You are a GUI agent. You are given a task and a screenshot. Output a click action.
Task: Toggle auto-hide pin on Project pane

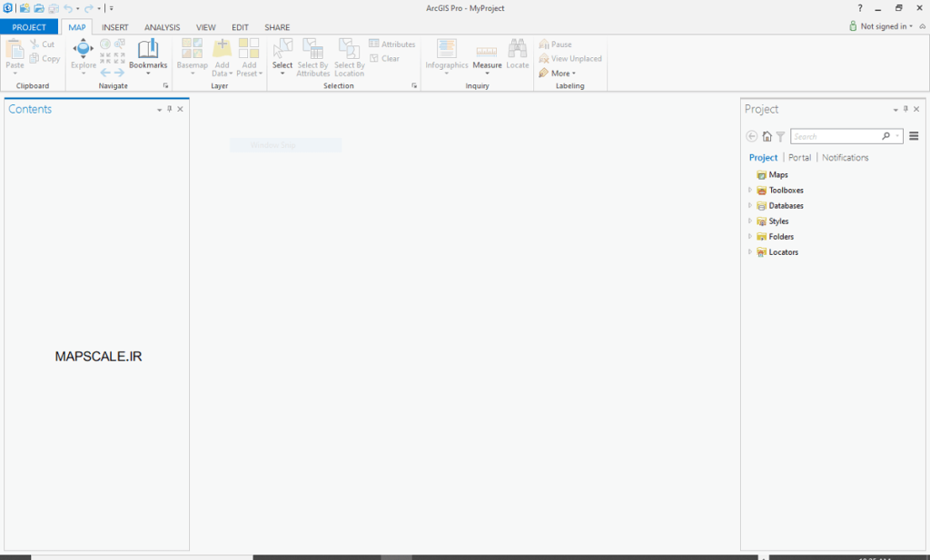(x=905, y=109)
